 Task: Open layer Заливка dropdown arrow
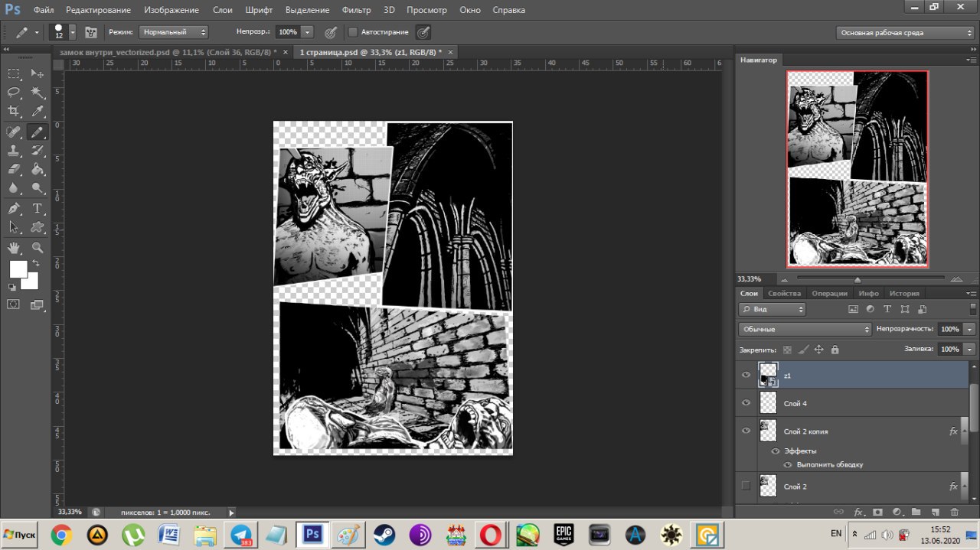[x=970, y=349]
